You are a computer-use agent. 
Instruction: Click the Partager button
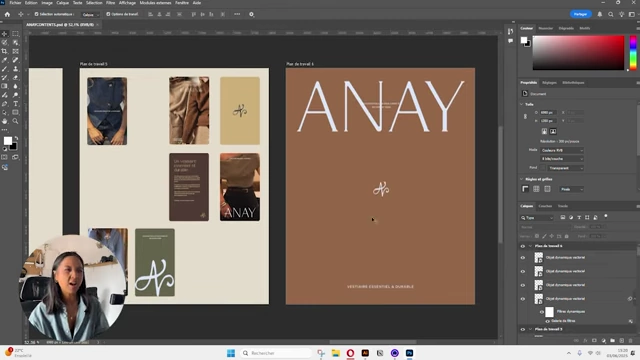point(580,14)
